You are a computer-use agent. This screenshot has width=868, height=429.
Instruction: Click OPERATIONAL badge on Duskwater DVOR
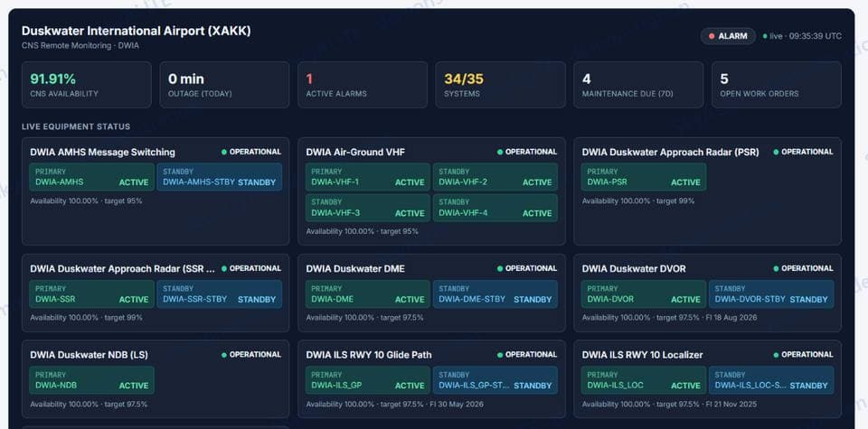click(x=803, y=268)
